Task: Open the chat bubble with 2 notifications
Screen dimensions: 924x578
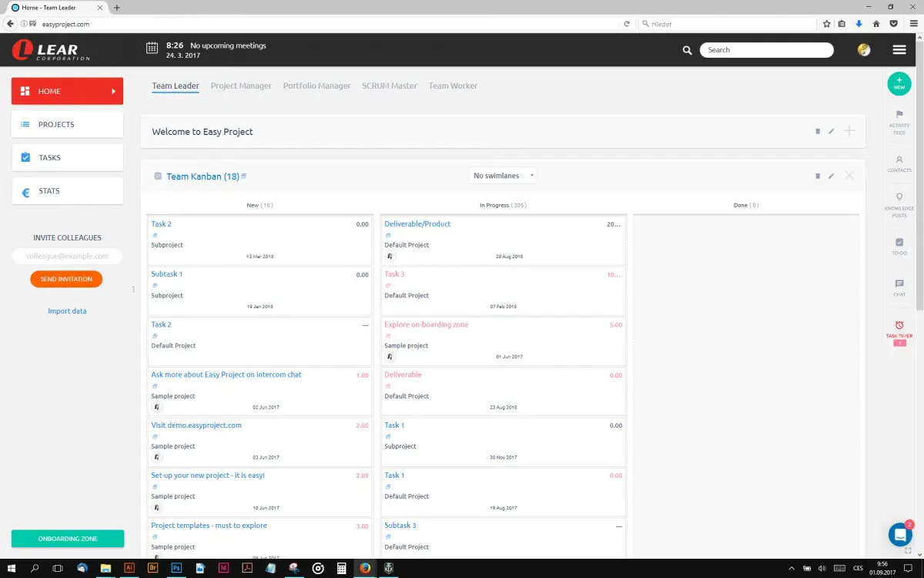Action: tap(899, 534)
